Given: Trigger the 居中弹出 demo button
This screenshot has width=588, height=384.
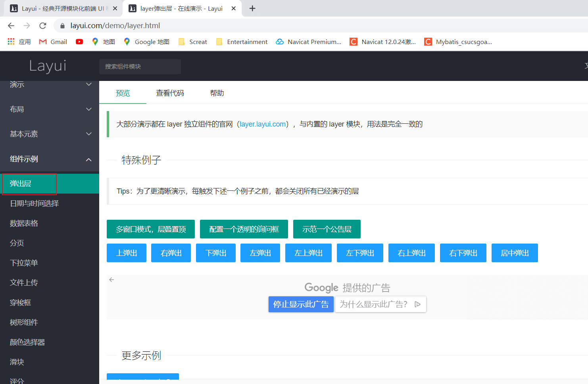Looking at the screenshot, I should pyautogui.click(x=515, y=253).
